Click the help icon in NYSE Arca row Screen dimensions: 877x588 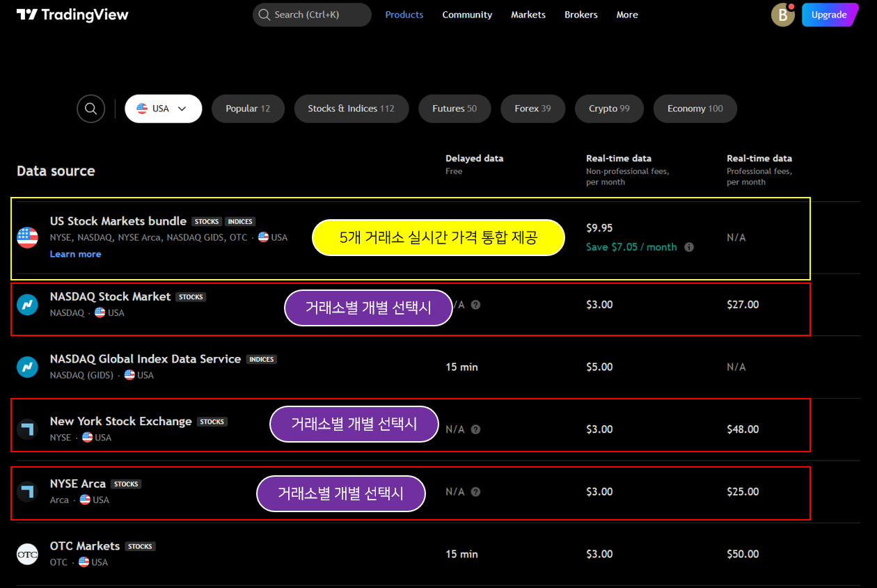475,492
